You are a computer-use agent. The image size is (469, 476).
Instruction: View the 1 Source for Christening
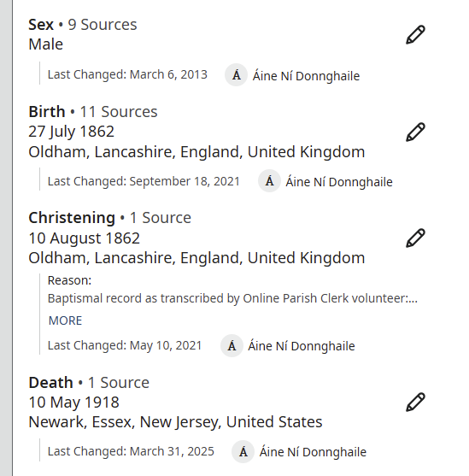point(161,218)
